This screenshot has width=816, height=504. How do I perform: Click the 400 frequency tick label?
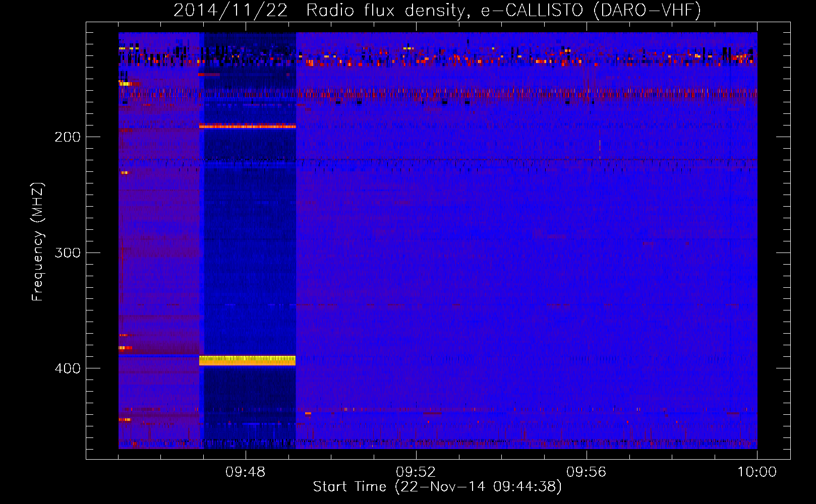tap(68, 368)
